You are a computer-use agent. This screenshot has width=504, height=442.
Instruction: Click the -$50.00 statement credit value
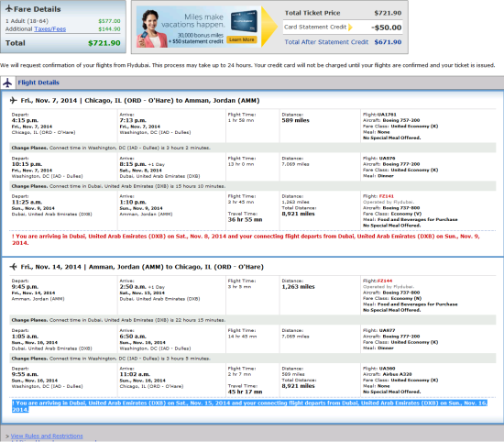pos(387,28)
